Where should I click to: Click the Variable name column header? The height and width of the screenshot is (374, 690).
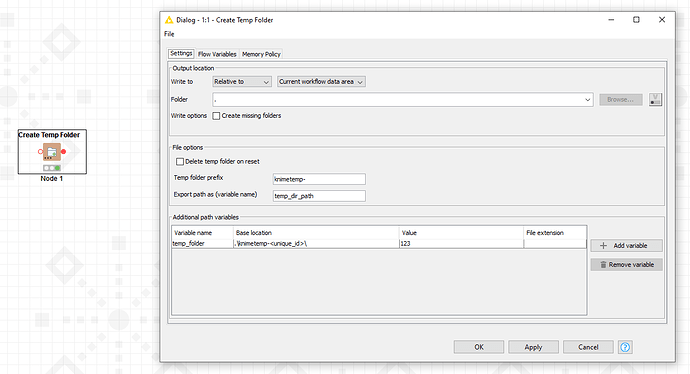202,233
